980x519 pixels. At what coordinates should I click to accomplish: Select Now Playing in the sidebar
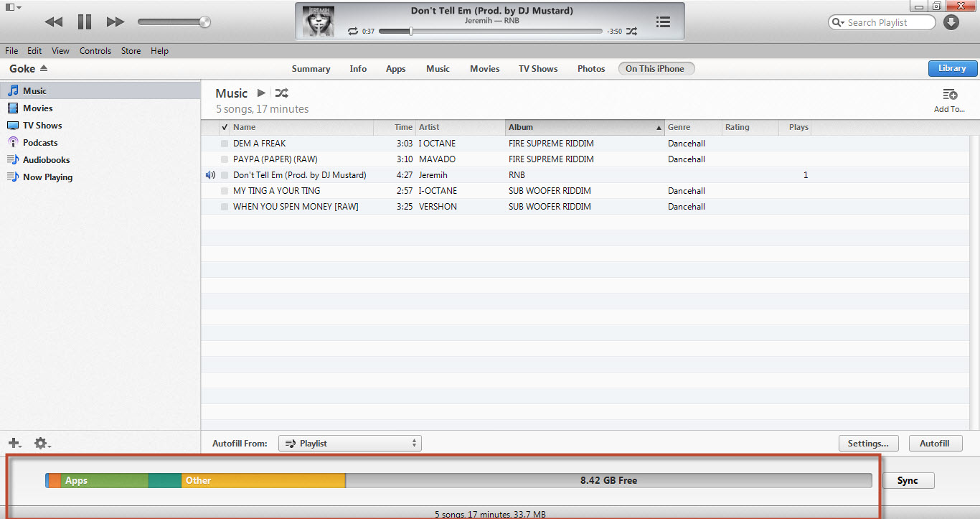[100, 177]
